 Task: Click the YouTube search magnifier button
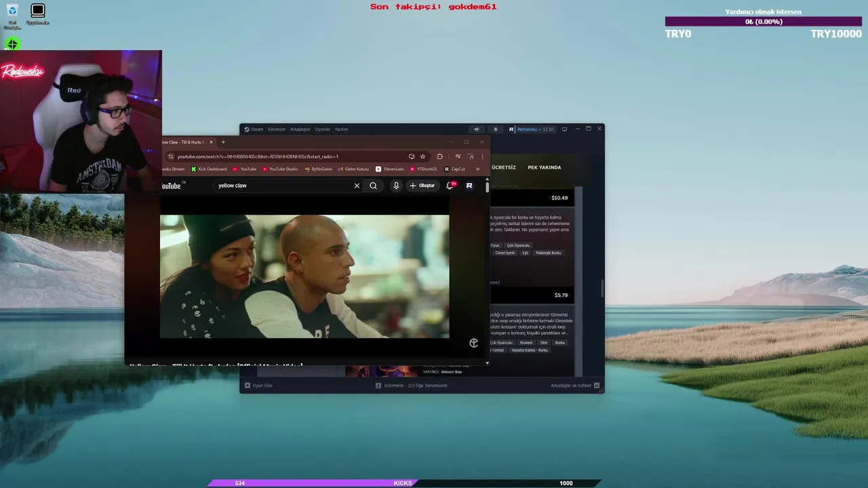373,186
